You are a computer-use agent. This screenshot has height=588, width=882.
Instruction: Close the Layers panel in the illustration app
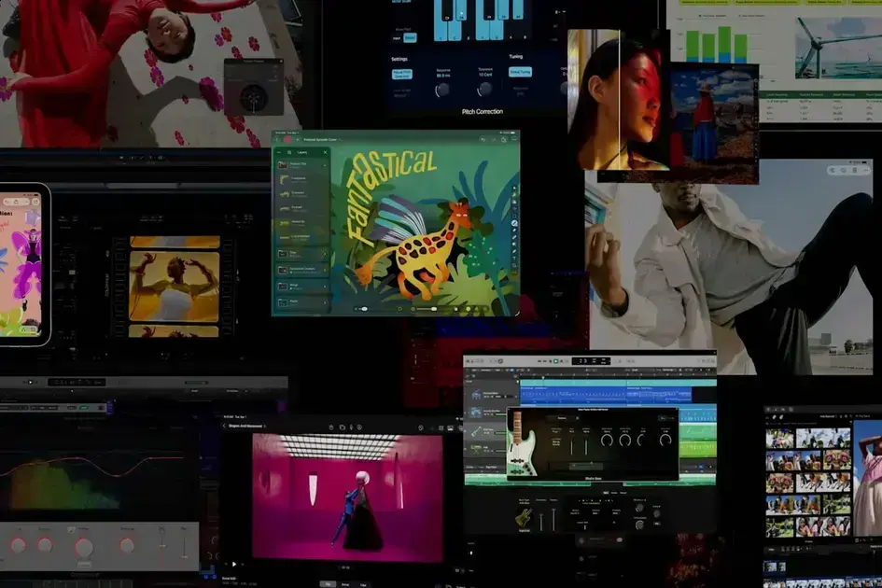tap(325, 152)
